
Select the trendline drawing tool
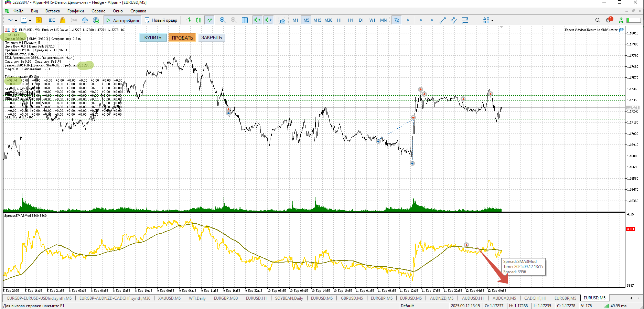pos(443,20)
